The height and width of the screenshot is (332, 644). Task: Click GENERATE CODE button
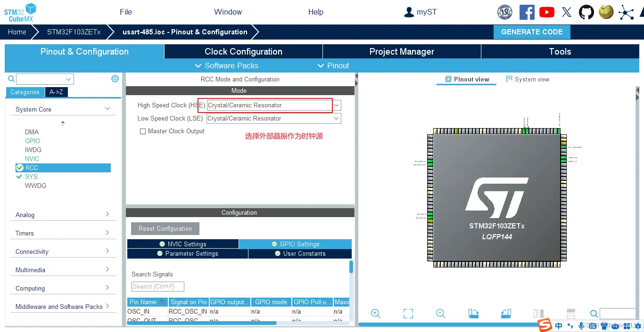532,32
